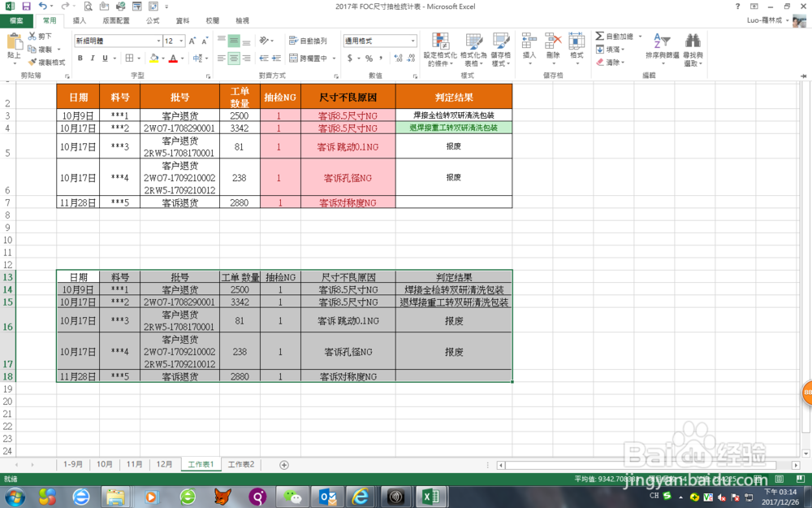Toggle Underline formatting
812x508 pixels.
(x=105, y=58)
